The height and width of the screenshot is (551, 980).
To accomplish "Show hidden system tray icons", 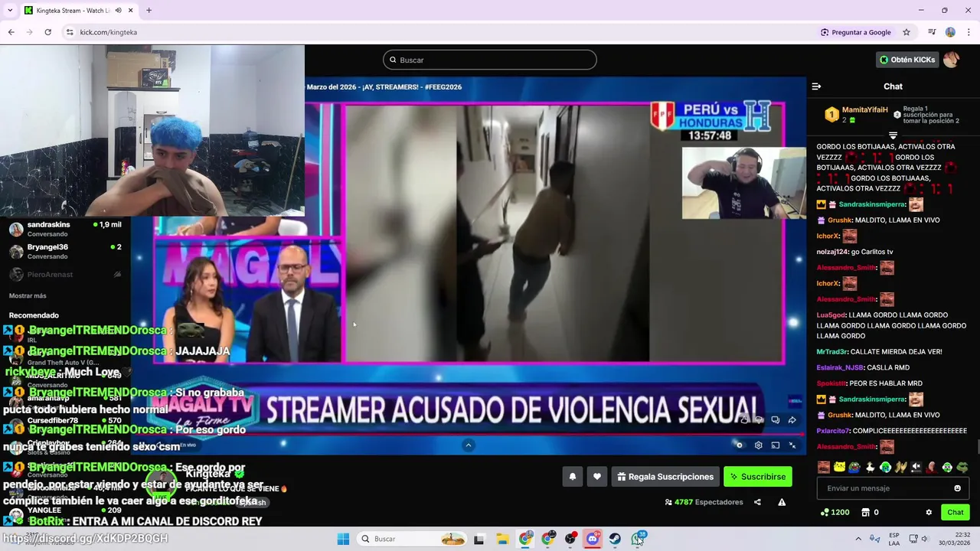I will pyautogui.click(x=857, y=539).
